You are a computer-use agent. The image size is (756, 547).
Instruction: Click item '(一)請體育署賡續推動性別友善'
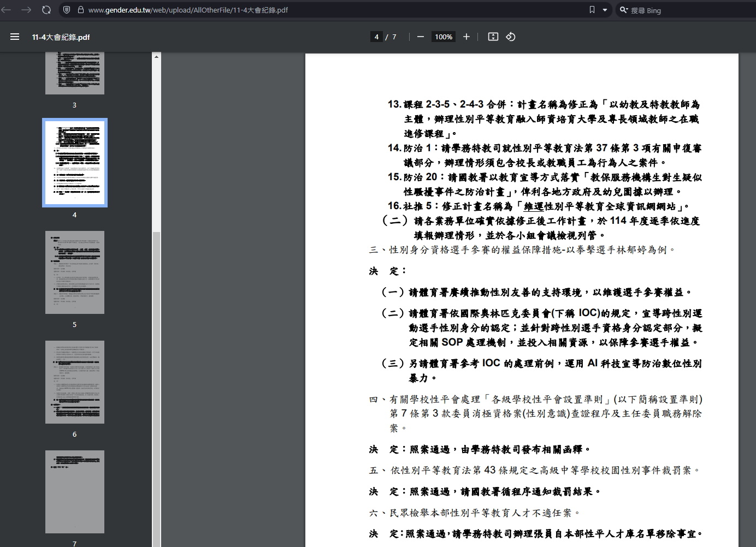537,292
